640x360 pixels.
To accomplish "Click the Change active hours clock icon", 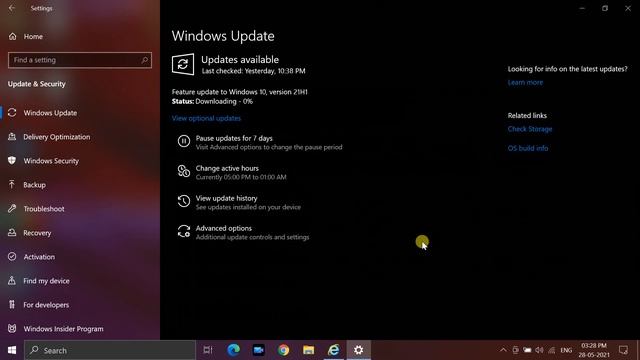I will [x=184, y=171].
